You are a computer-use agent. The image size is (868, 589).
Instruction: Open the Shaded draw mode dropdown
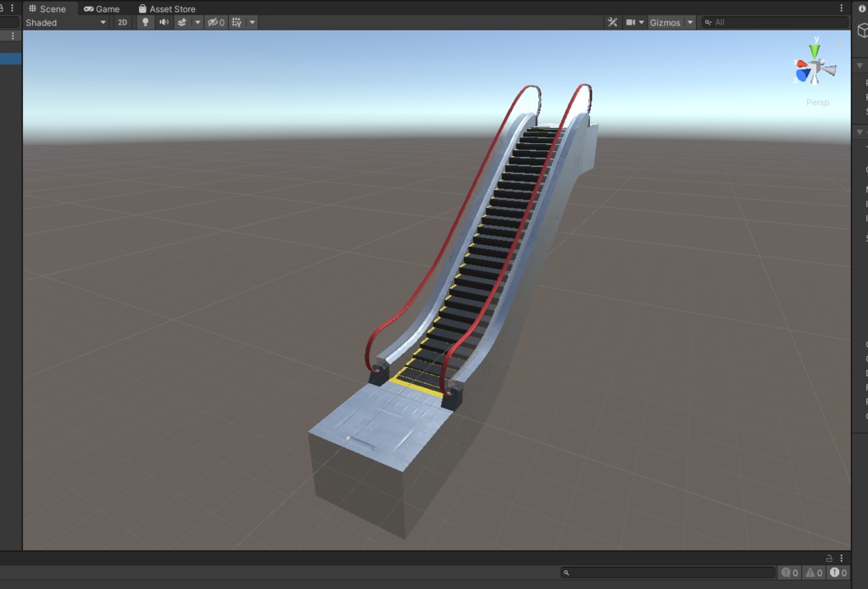64,22
